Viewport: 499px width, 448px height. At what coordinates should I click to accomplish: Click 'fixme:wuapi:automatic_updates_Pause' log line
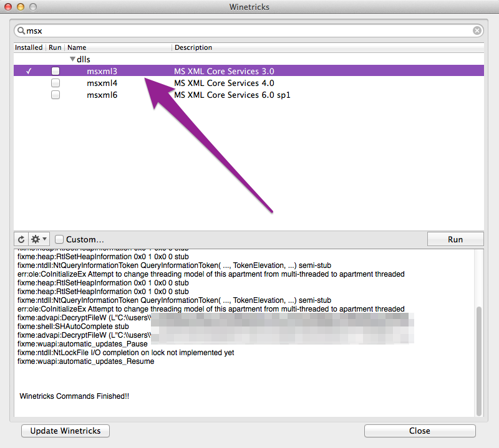pos(82,344)
